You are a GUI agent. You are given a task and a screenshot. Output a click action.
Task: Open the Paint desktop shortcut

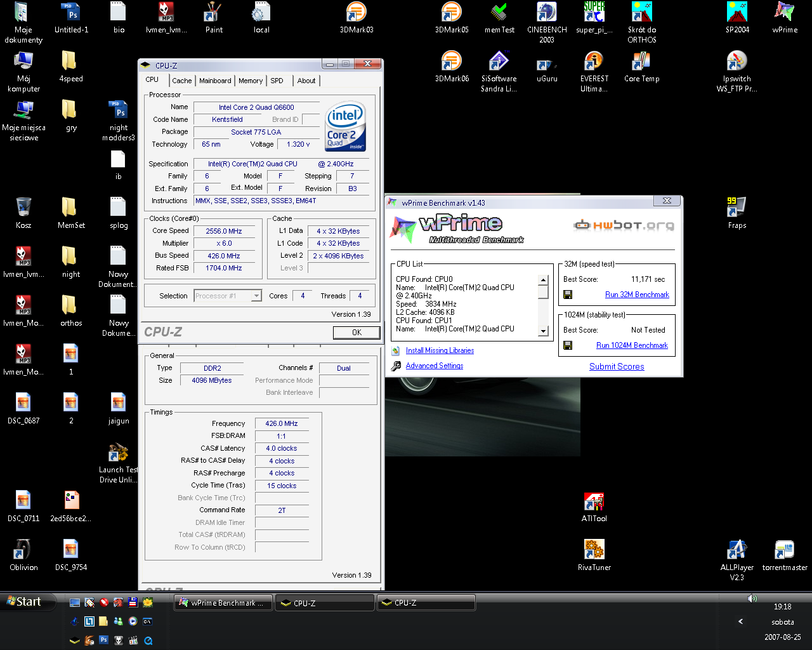click(x=214, y=18)
